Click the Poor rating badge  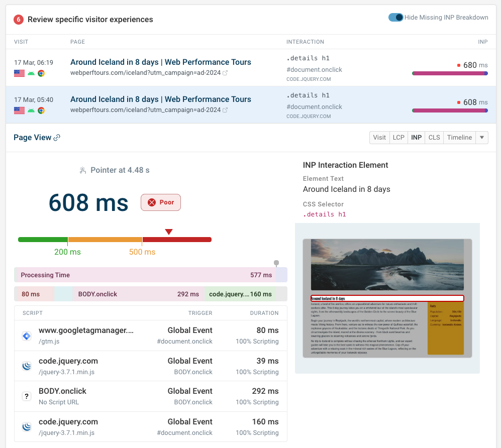pyautogui.click(x=160, y=202)
